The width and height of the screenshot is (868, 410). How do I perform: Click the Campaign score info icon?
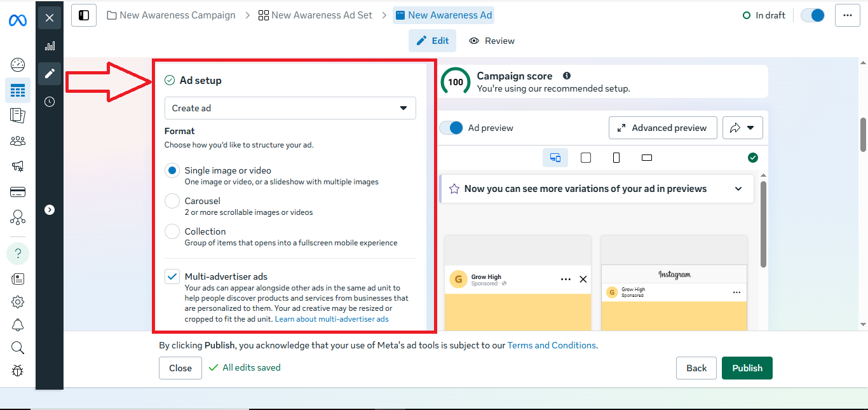(567, 76)
